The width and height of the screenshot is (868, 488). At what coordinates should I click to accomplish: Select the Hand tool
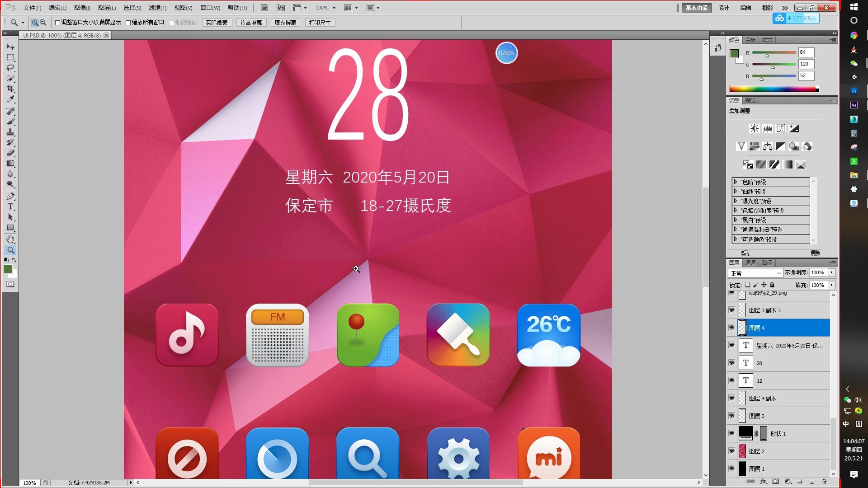pyautogui.click(x=10, y=239)
